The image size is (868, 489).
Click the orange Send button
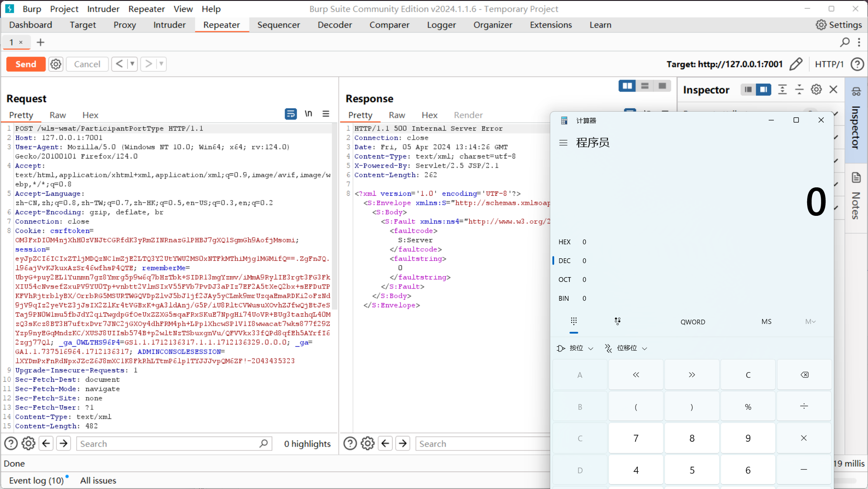26,64
